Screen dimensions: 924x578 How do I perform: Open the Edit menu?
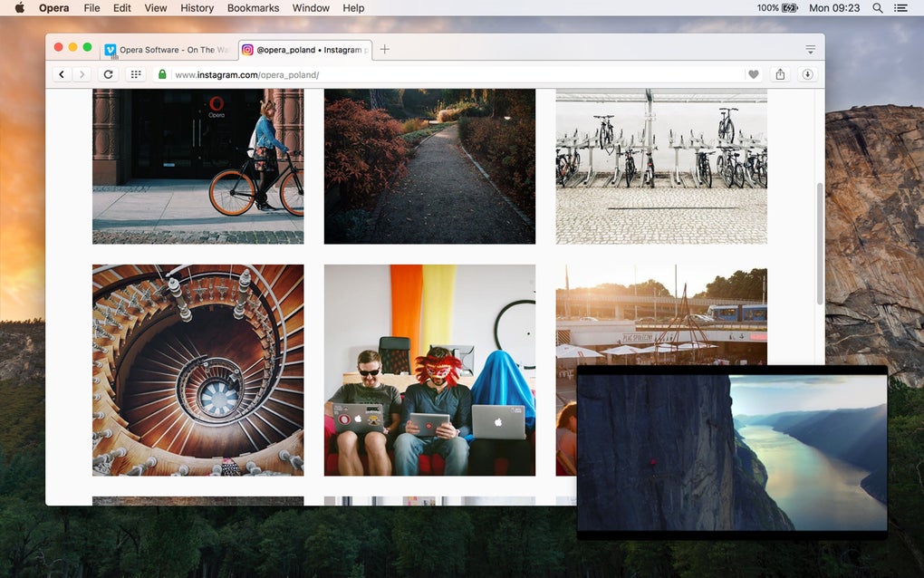click(122, 7)
